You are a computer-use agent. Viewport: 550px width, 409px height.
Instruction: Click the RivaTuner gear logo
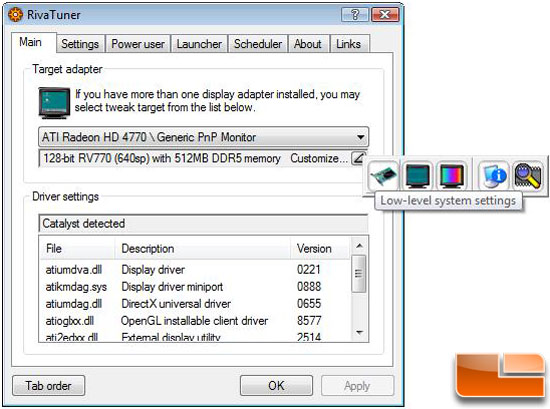(15, 15)
